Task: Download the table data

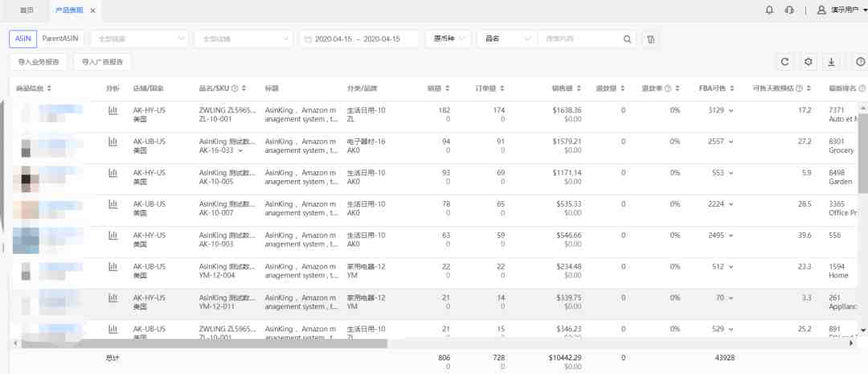Action: click(831, 62)
